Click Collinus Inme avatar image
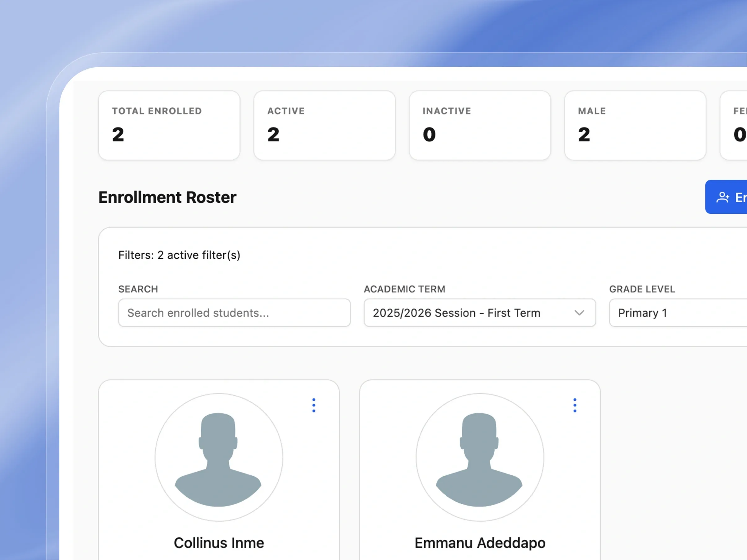 219,457
